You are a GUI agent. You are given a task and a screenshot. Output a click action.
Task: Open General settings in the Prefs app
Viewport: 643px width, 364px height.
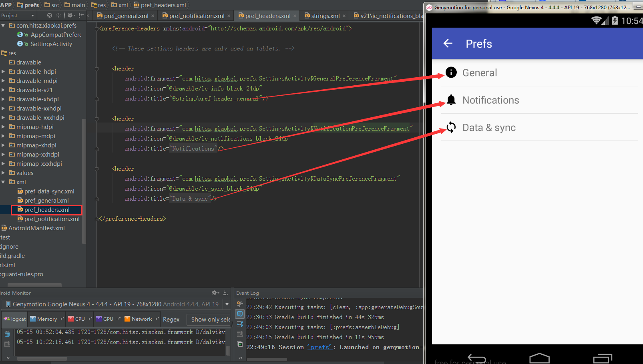539,72
